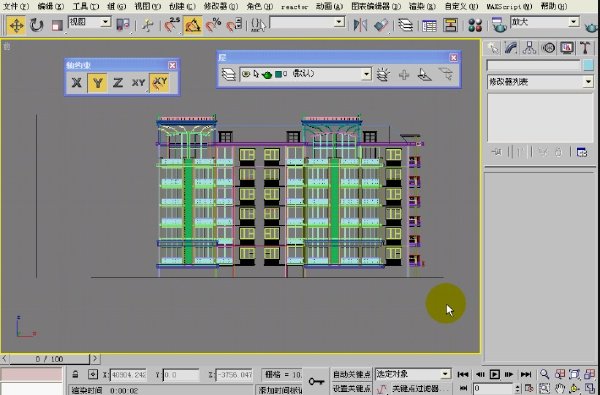This screenshot has height=395, width=600.
Task: Click Set Current Layer to Selection's Layer icon
Action: pos(445,74)
